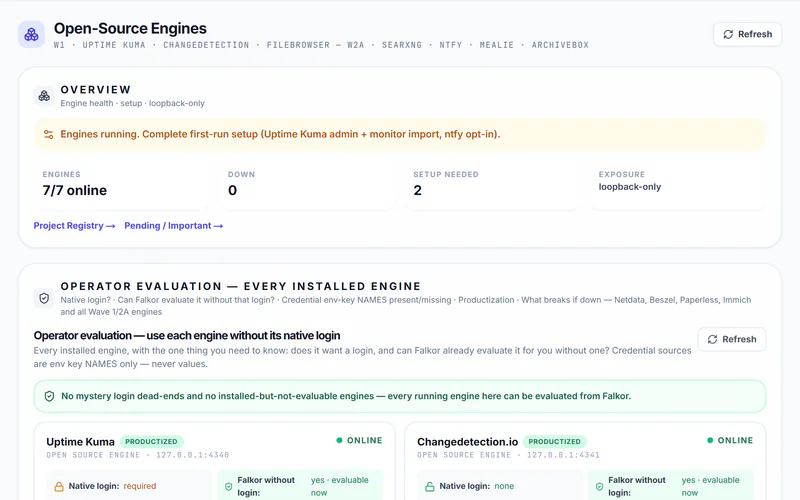This screenshot has height=500, width=800.
Task: Click the Open-Source Engines cubes logo icon
Action: coord(31,35)
